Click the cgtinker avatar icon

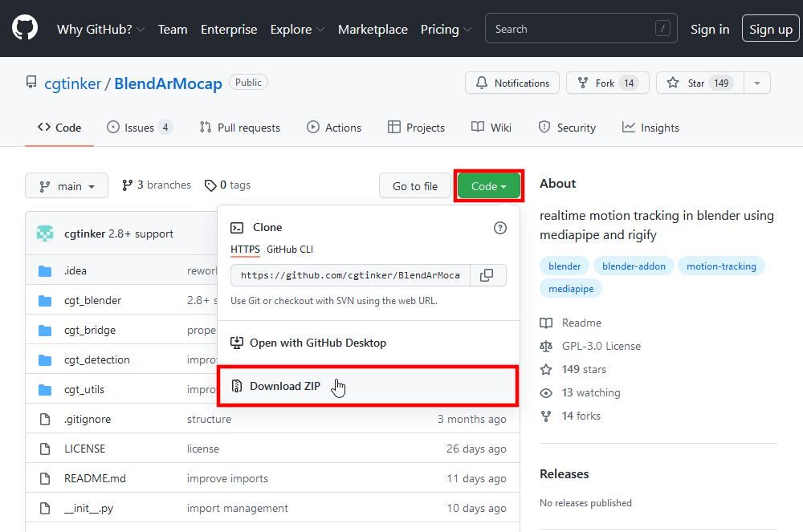[x=45, y=234]
